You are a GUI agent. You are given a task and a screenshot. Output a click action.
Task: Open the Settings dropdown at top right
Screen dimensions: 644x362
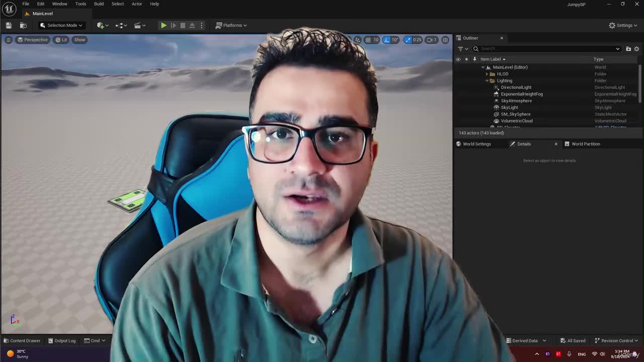623,25
